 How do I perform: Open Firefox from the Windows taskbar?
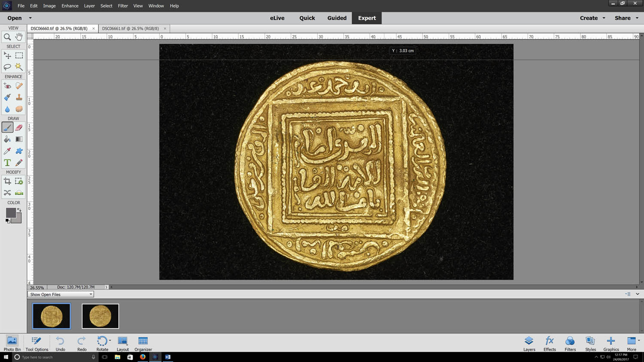click(x=143, y=357)
